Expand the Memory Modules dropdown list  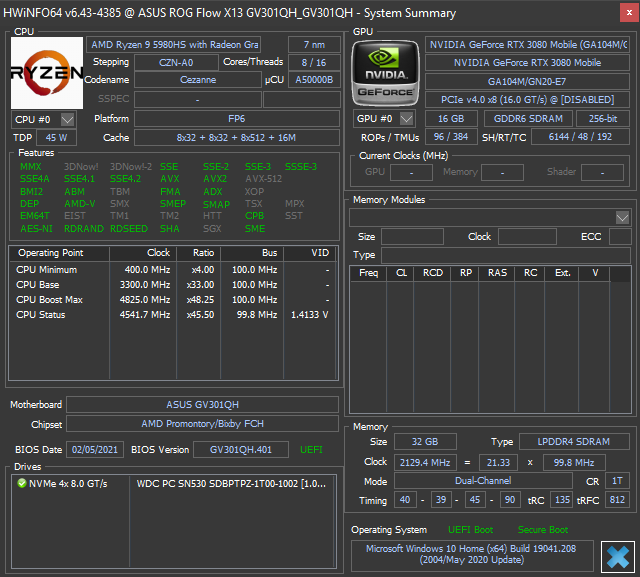622,217
